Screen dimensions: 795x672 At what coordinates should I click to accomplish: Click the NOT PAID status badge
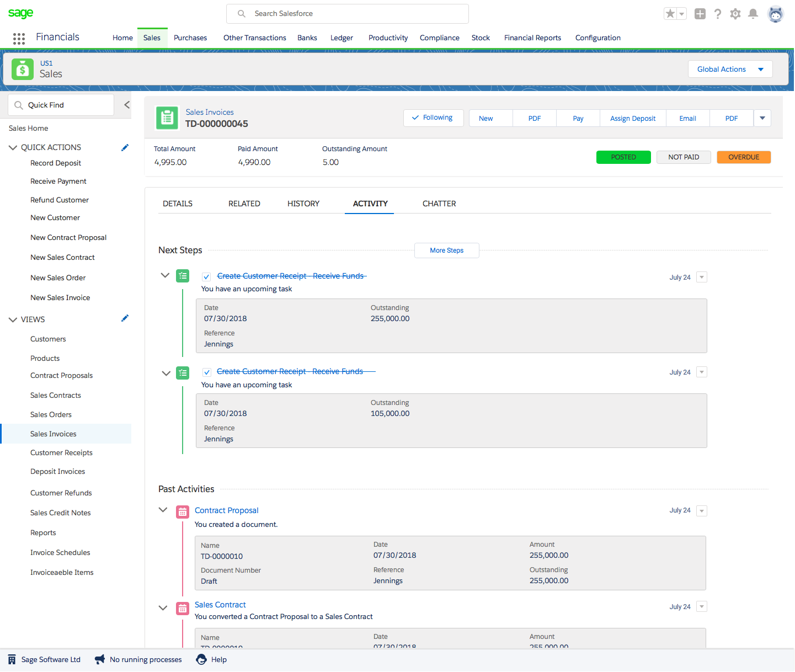(x=684, y=157)
